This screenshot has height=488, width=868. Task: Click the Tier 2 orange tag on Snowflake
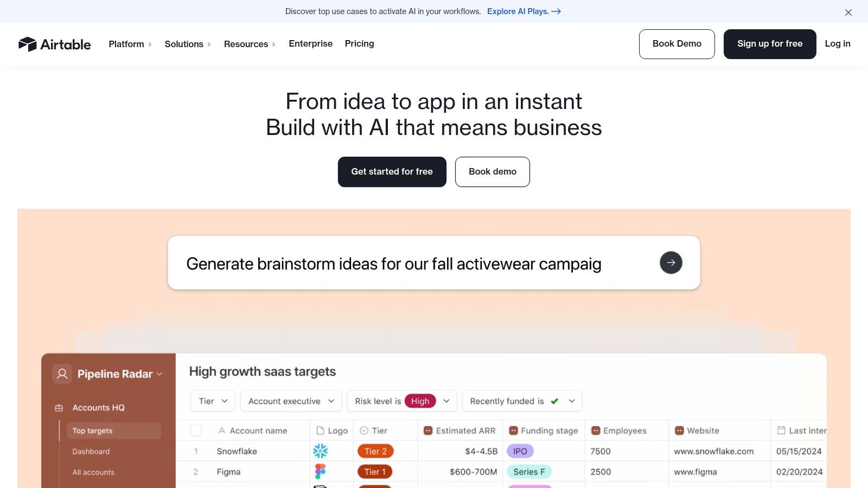tap(375, 451)
